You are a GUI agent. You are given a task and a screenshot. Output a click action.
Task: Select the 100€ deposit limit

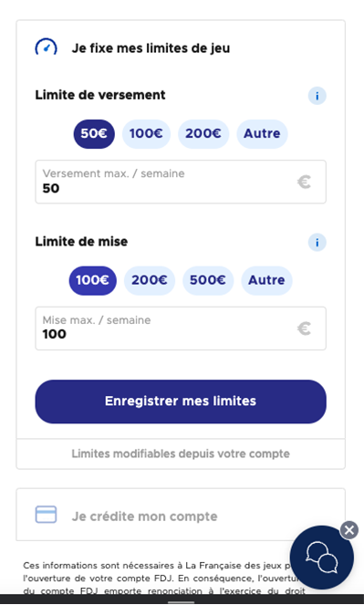click(x=146, y=134)
